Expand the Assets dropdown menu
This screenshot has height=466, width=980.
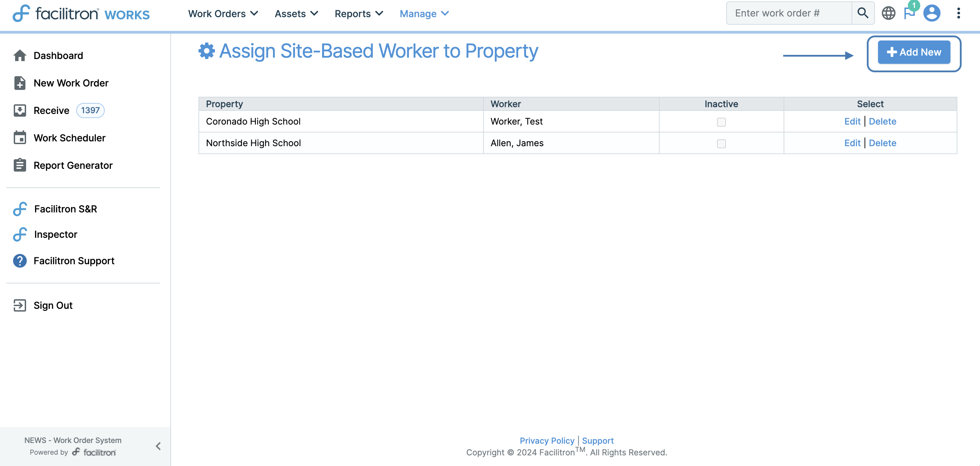coord(296,14)
